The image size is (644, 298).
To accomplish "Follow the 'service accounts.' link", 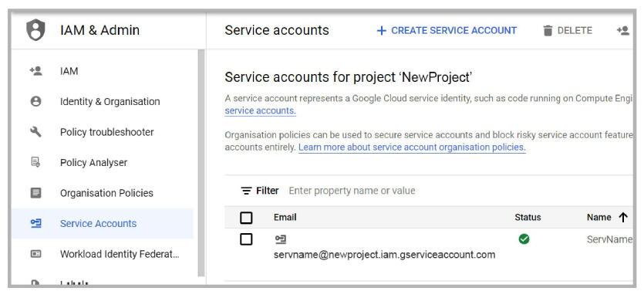I will (x=261, y=111).
